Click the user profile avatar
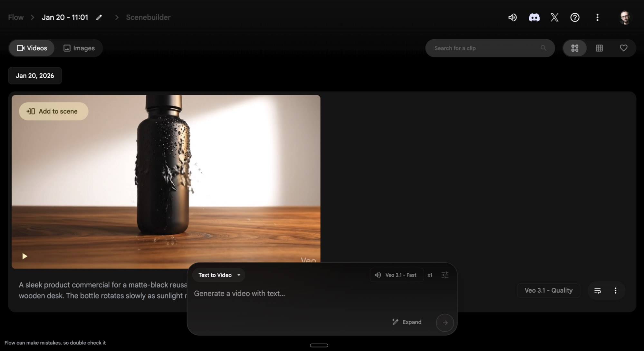 point(625,17)
